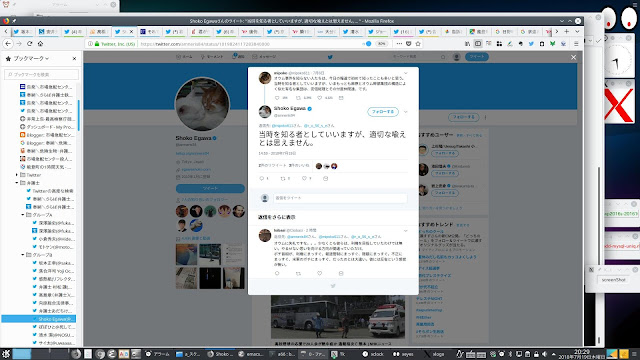Screen dimensions: 640x360
Task: Open tobaai reply options chevron
Action: tap(405, 231)
